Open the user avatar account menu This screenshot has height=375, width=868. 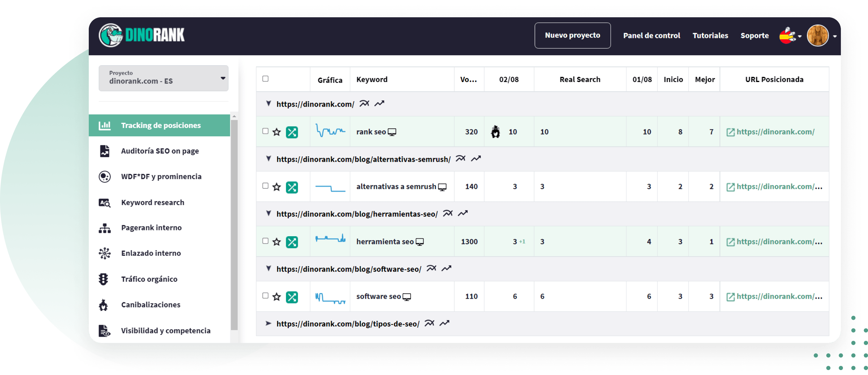[821, 35]
